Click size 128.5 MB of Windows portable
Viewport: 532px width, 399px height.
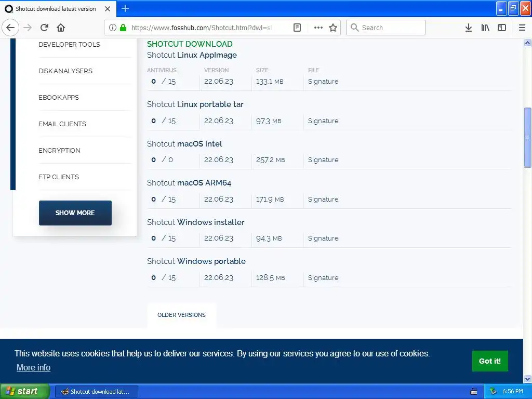pyautogui.click(x=270, y=277)
